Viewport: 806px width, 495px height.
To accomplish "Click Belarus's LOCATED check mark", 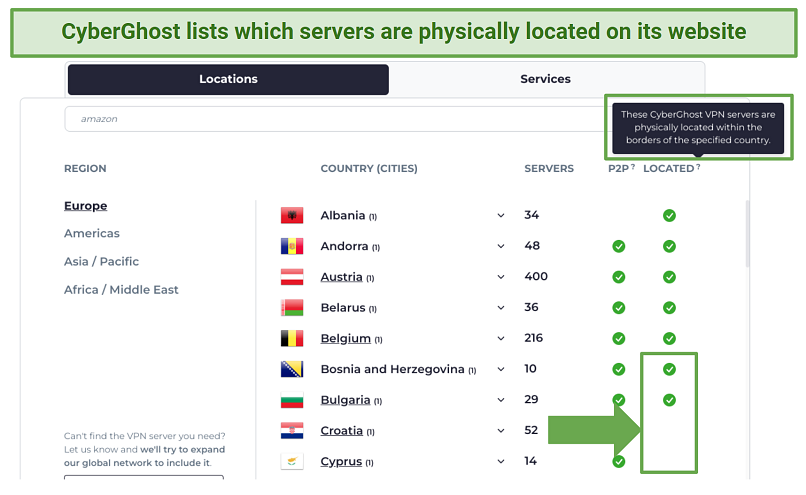I will click(x=669, y=308).
